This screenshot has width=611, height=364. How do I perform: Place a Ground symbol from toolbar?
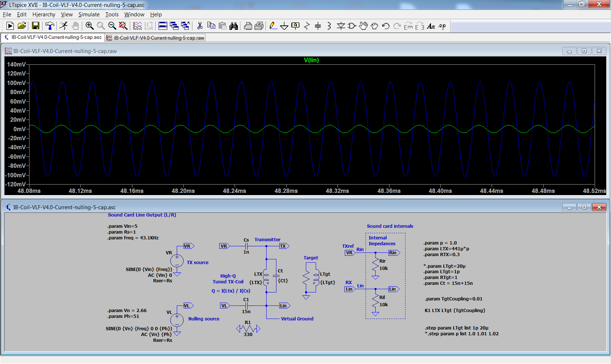point(284,26)
